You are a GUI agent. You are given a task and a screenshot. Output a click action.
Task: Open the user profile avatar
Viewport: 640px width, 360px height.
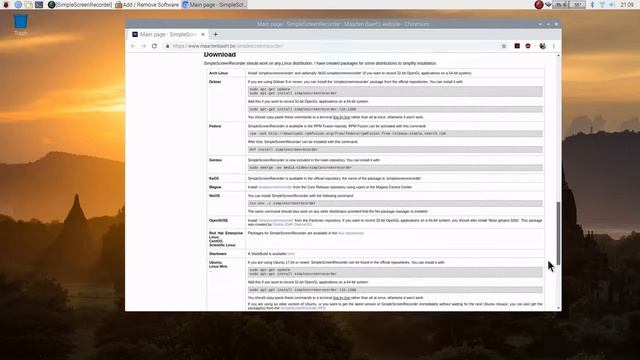point(542,46)
